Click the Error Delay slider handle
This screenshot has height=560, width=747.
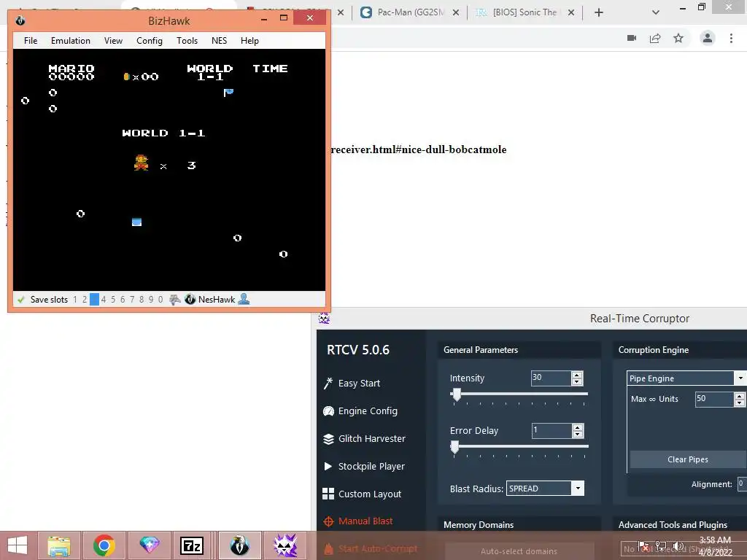click(x=454, y=447)
